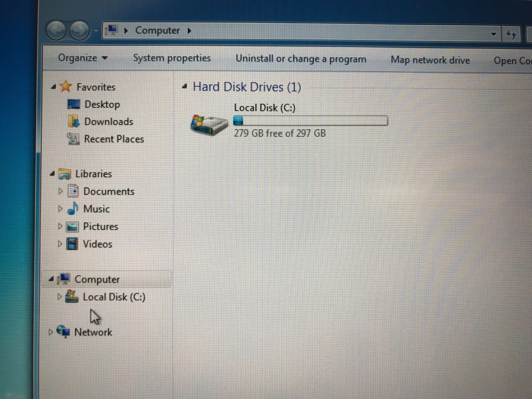Screen dimensions: 532x399
Task: Select Computer in navigation pane
Action: coord(97,280)
